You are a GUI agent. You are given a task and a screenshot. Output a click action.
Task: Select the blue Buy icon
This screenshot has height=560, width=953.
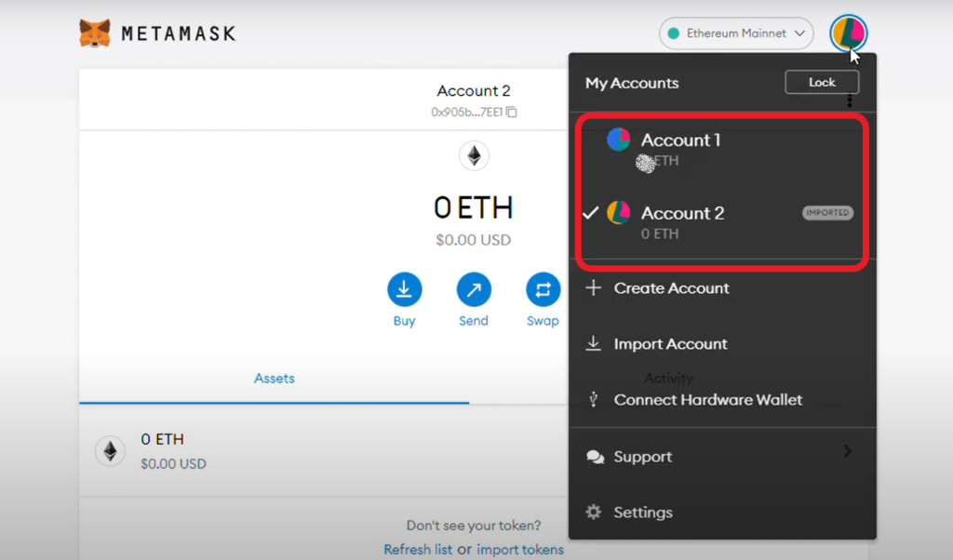pyautogui.click(x=404, y=291)
